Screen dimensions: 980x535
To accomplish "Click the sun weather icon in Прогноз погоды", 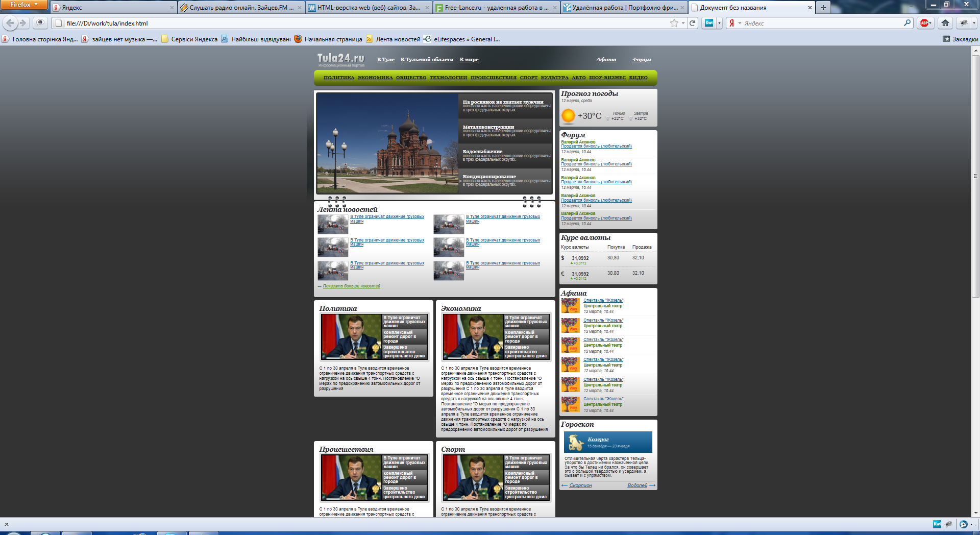I will coord(568,116).
